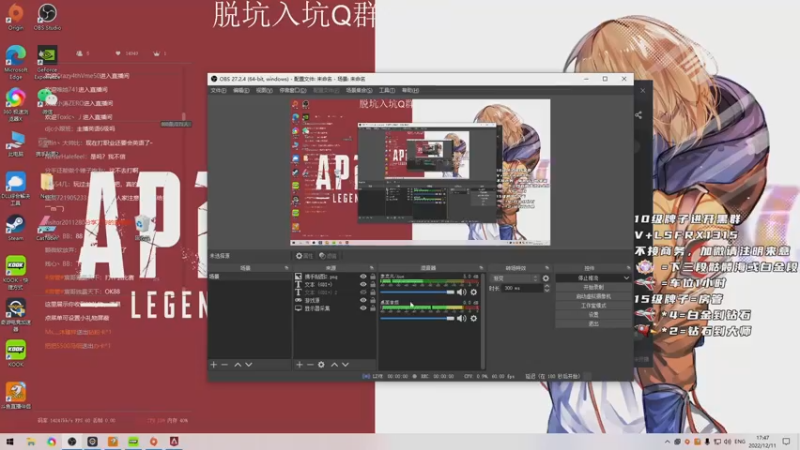Screen dimensions: 800x450
Task: Click 退出 to exit OBS
Action: pos(593,323)
